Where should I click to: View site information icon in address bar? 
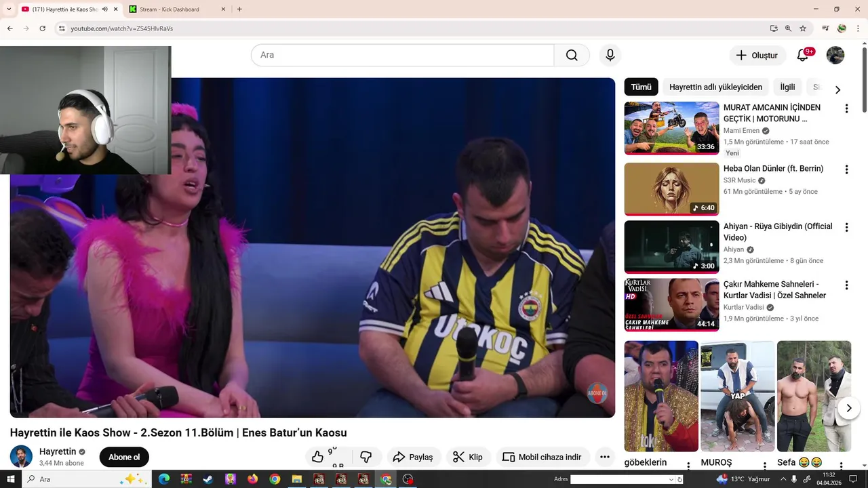pyautogui.click(x=62, y=28)
